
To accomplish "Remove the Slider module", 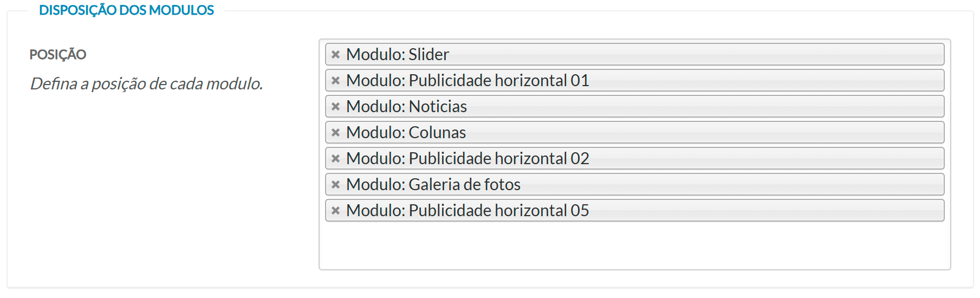I will point(335,54).
